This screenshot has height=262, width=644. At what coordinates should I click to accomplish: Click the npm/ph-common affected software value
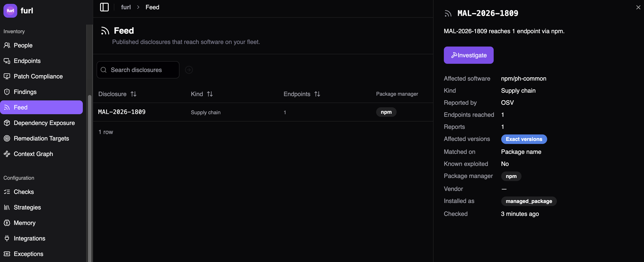tap(523, 78)
